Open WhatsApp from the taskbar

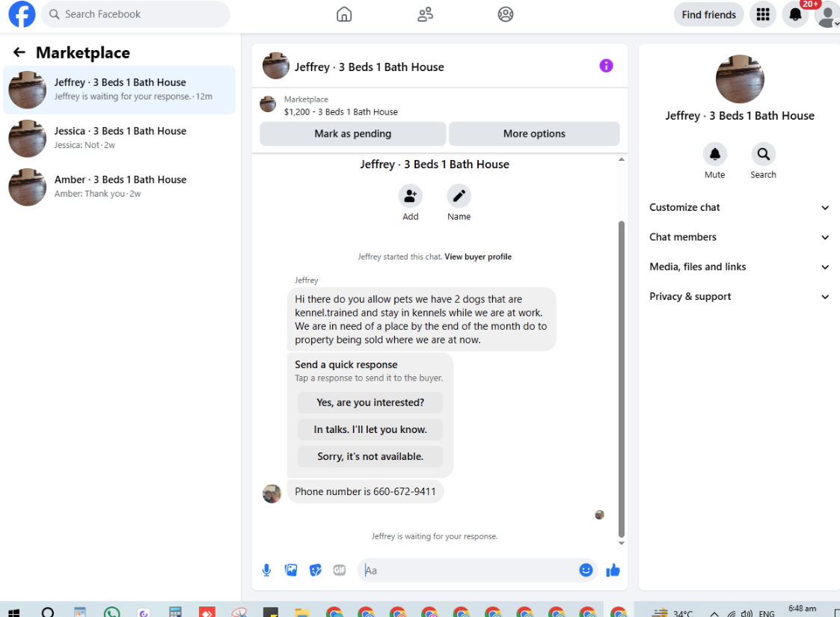[x=112, y=613]
